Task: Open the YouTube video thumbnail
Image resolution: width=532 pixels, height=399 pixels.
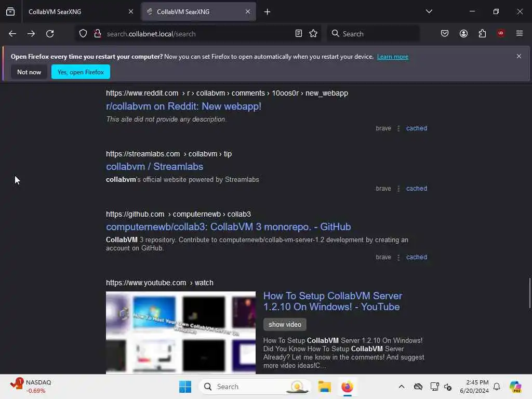Action: pos(181,332)
